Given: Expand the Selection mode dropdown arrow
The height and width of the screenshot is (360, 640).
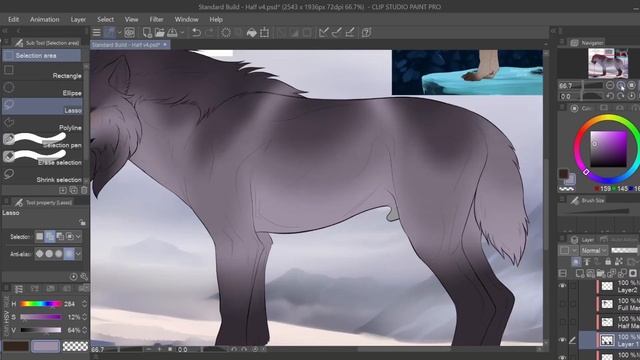Looking at the screenshot, I should coord(78,236).
